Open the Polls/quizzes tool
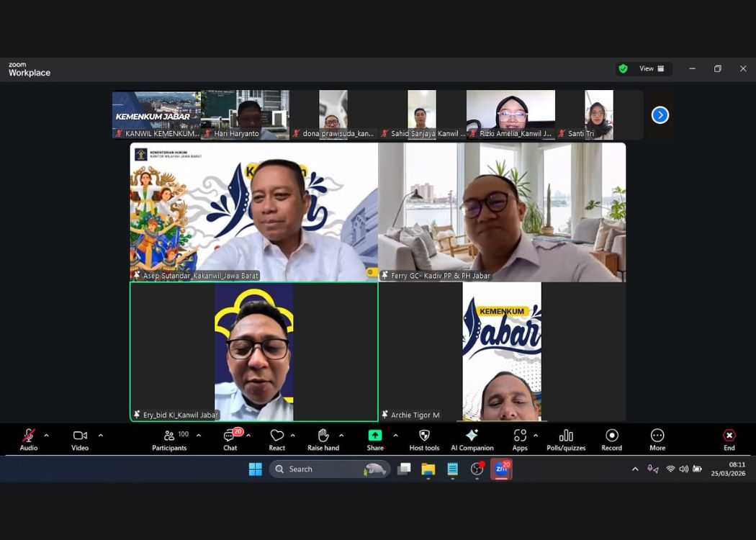 (x=566, y=439)
